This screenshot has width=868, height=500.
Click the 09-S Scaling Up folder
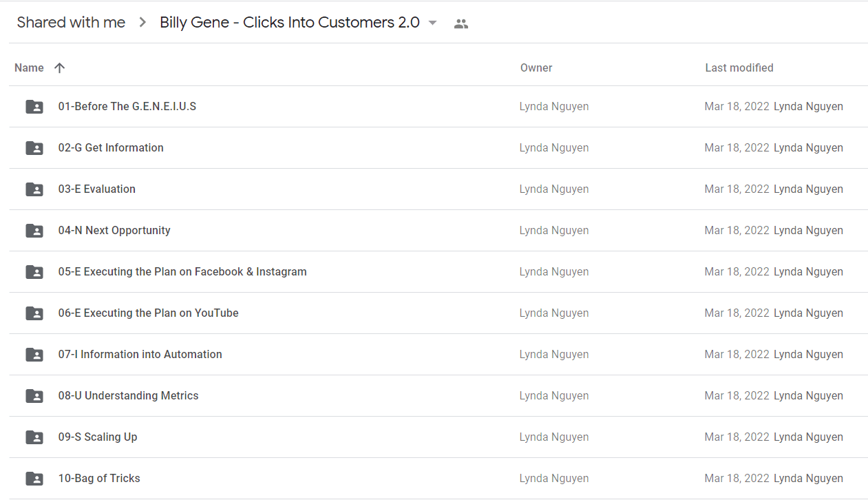[438, 437]
